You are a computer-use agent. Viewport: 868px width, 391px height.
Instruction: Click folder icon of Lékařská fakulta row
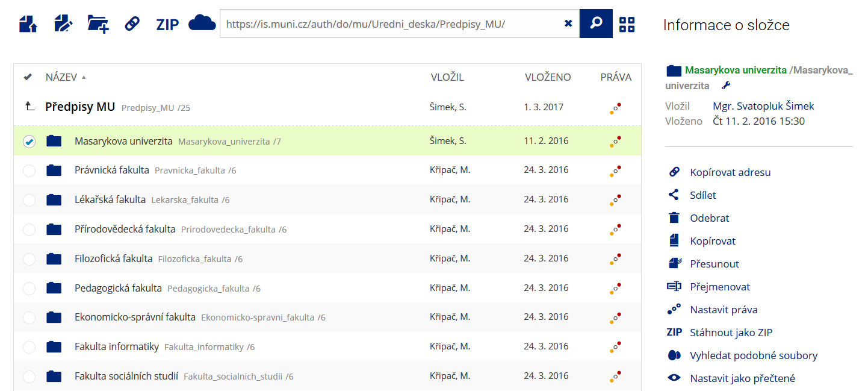pos(54,199)
